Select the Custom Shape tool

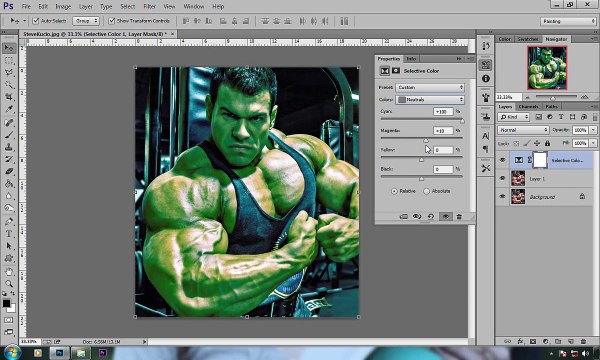[9, 259]
